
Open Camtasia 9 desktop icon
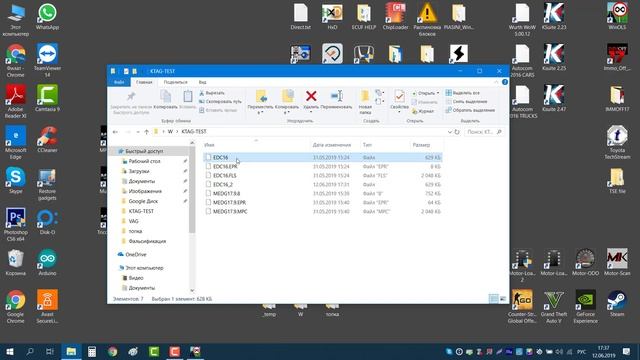pos(47,98)
